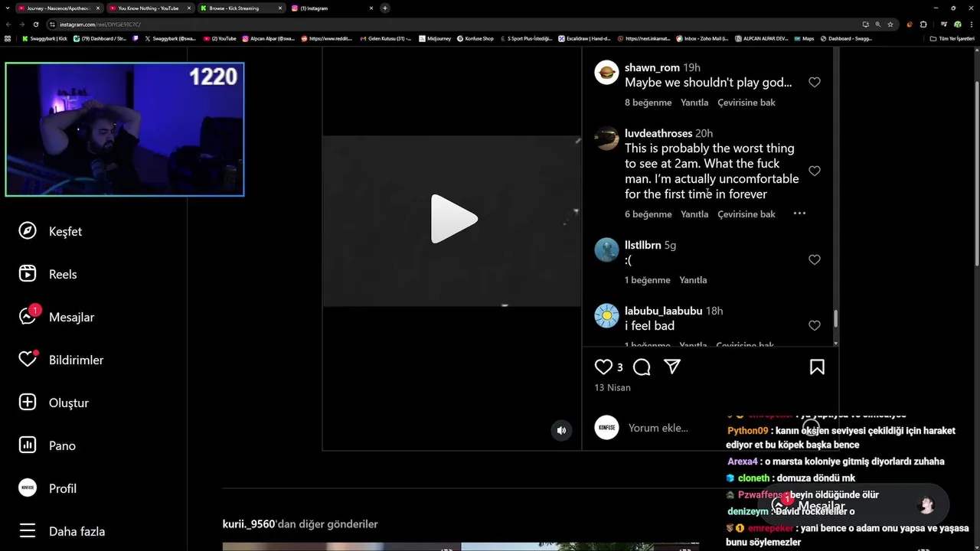Like shawn_rom's comment
The image size is (980, 551).
tap(815, 83)
